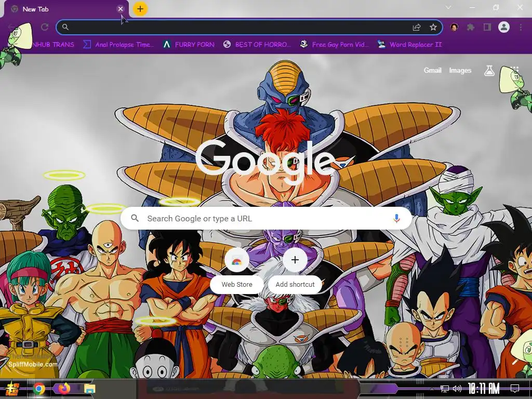Share this page via the share icon

tap(417, 27)
